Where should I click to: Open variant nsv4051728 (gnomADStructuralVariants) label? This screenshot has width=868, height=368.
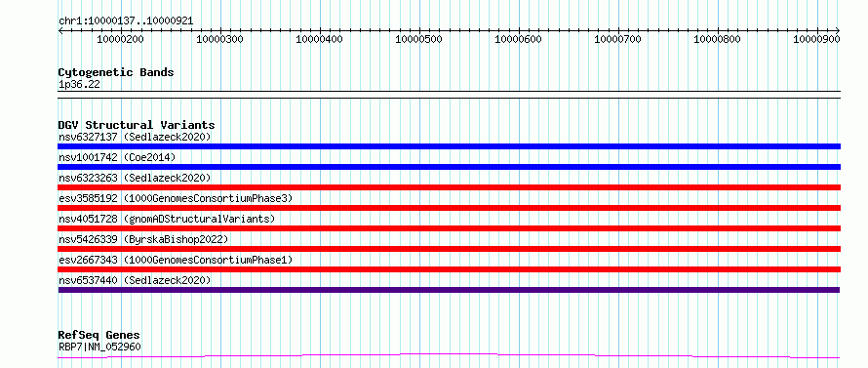coord(167,219)
